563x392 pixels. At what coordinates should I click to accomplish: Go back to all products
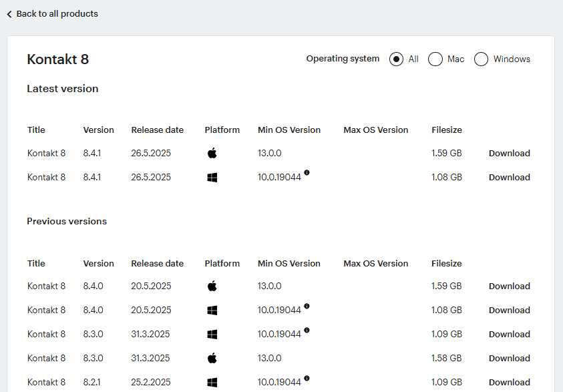[x=57, y=14]
